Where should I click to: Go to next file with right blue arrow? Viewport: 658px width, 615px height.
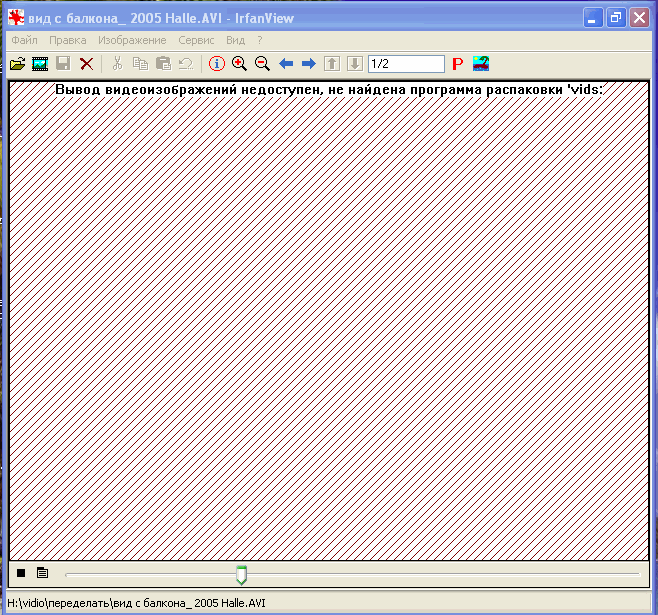coord(309,64)
